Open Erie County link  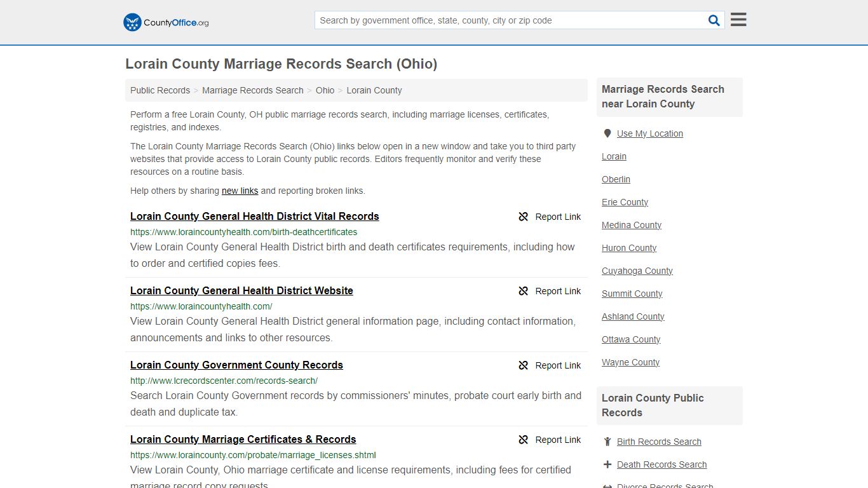tap(625, 202)
